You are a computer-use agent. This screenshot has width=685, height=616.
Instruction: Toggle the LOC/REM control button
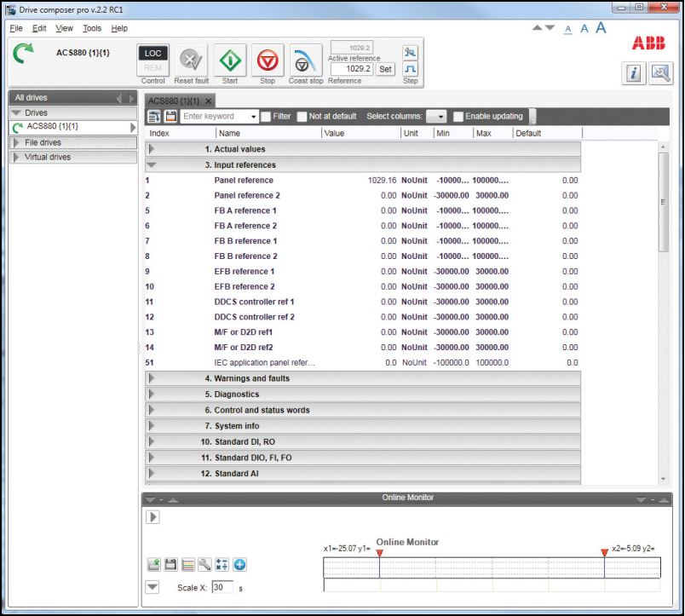click(153, 60)
